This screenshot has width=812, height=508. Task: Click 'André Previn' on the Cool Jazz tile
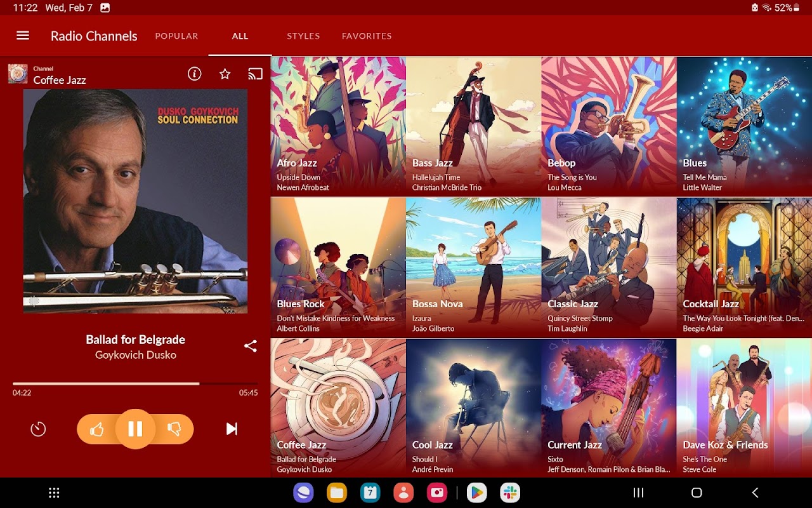[x=433, y=470]
